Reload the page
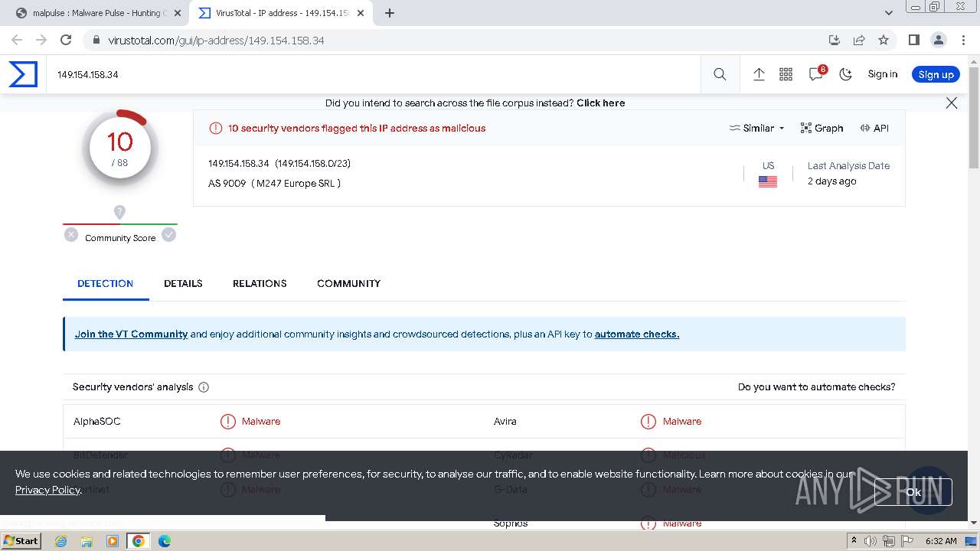 (x=66, y=40)
